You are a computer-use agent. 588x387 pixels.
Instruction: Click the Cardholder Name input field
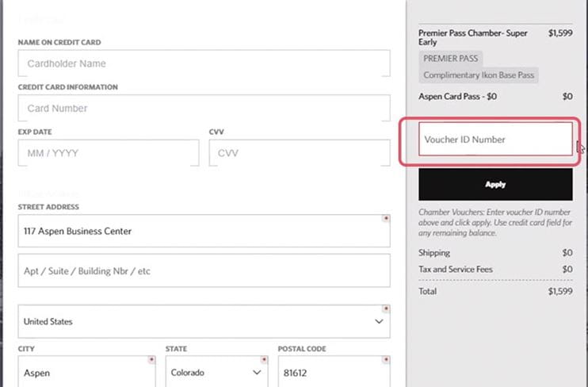tap(203, 63)
